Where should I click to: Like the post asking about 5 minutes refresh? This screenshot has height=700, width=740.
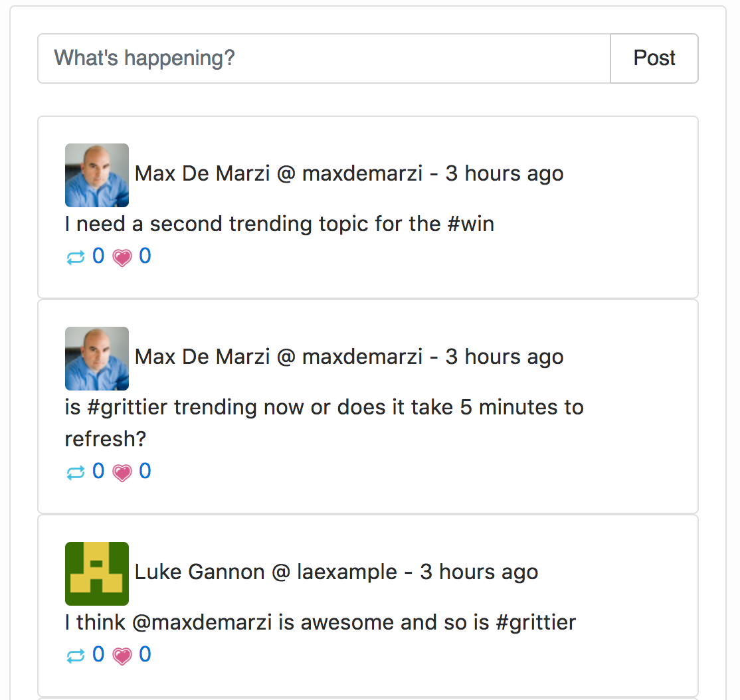click(122, 473)
